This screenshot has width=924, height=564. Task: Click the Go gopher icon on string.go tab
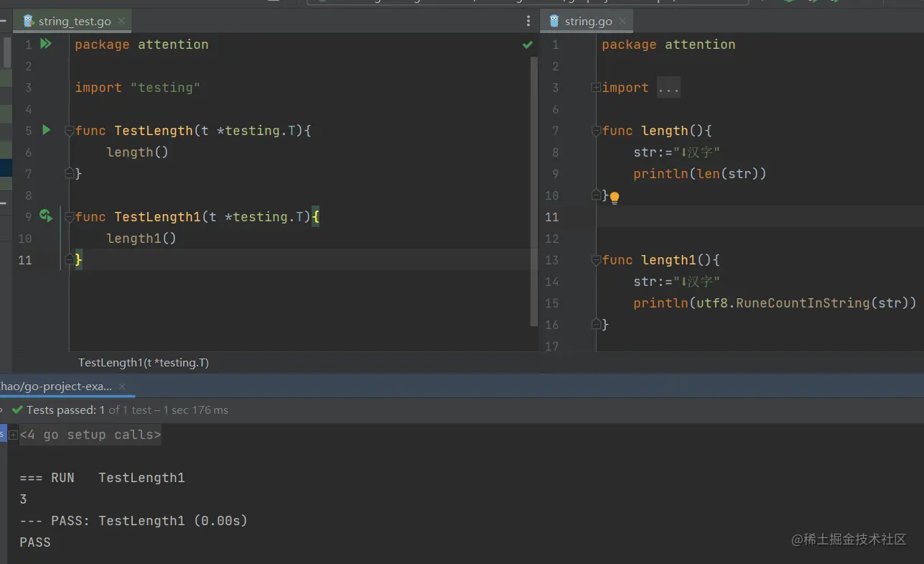coord(554,21)
